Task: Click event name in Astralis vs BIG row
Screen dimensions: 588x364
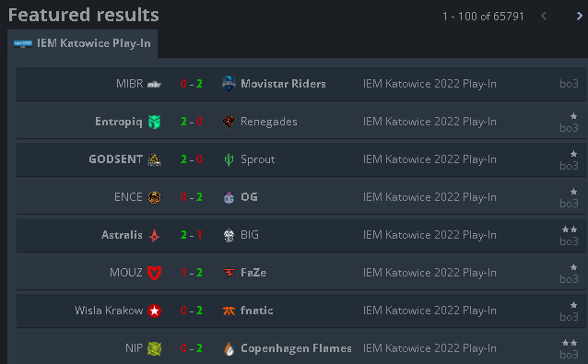Action: pos(429,235)
